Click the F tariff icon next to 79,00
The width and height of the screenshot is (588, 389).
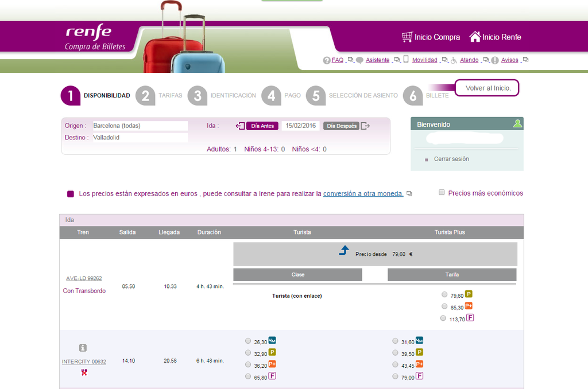tap(420, 376)
